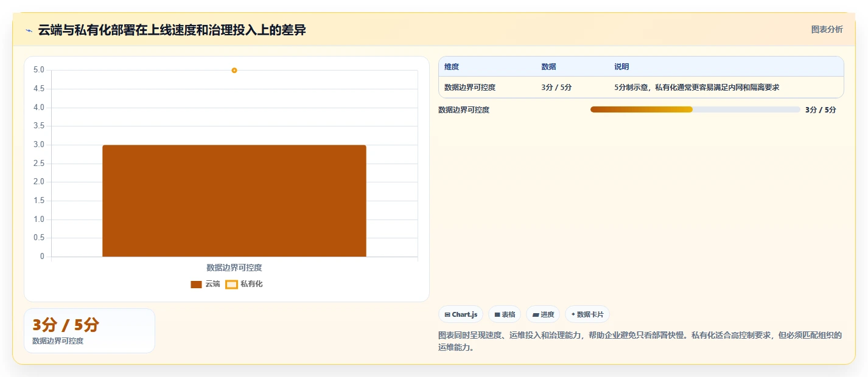
Task: Toggle the 云端 legend color swatch
Action: pos(196,284)
